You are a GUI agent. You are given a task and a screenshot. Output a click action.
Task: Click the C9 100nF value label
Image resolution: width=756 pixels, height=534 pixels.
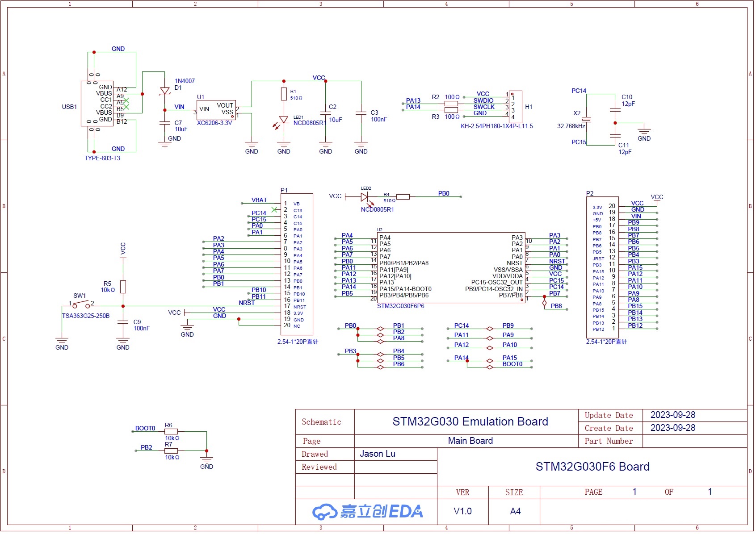pyautogui.click(x=142, y=329)
